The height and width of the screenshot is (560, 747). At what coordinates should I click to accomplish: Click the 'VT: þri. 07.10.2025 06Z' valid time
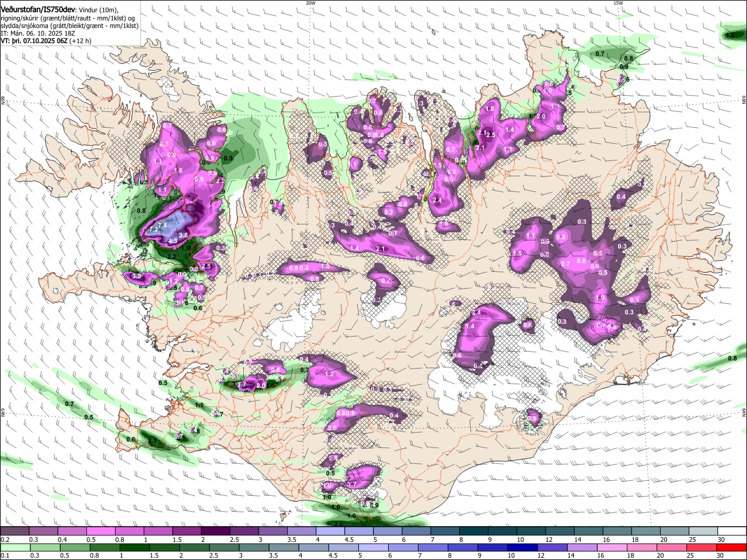34,41
